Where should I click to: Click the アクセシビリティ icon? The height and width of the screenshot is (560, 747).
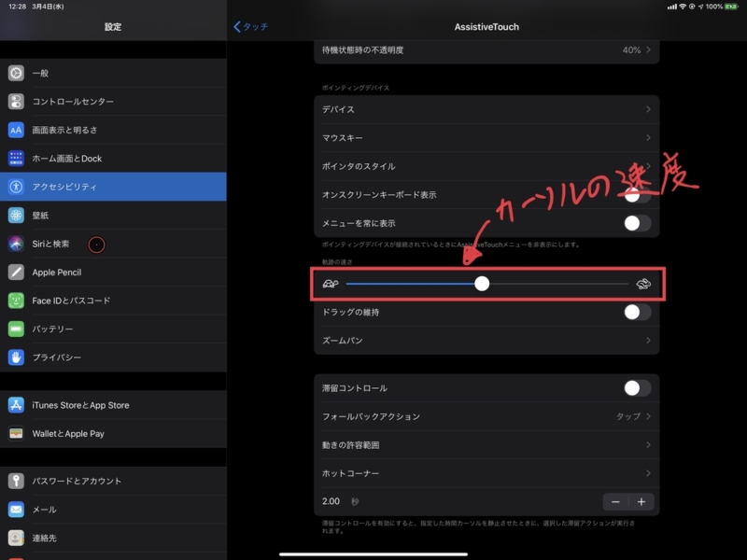tap(16, 187)
